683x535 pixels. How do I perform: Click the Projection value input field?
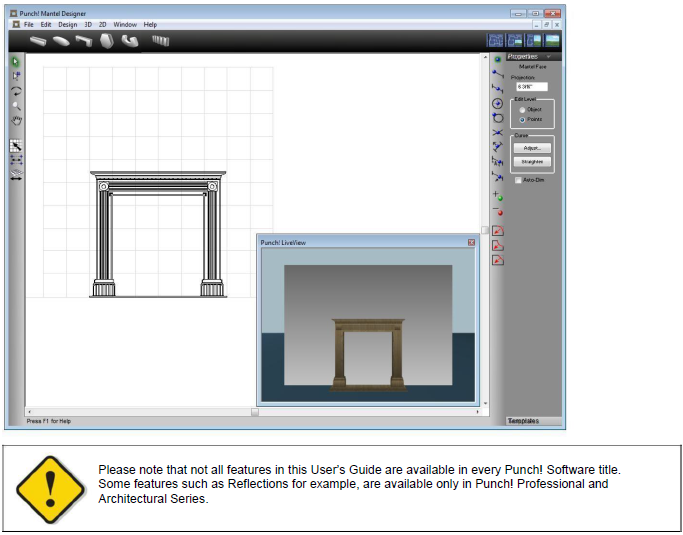pyautogui.click(x=531, y=87)
